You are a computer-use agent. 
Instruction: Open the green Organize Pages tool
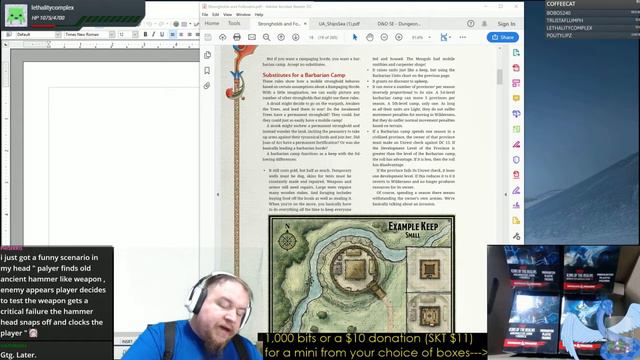click(516, 129)
